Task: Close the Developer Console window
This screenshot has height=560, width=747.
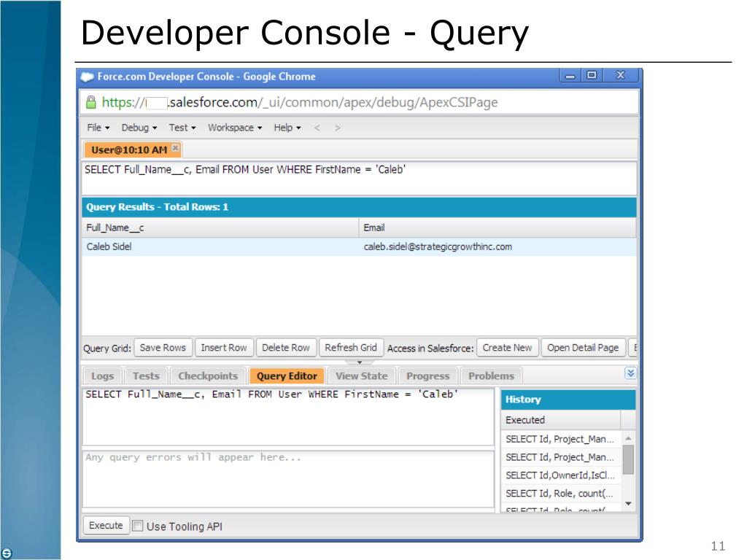Action: click(621, 75)
